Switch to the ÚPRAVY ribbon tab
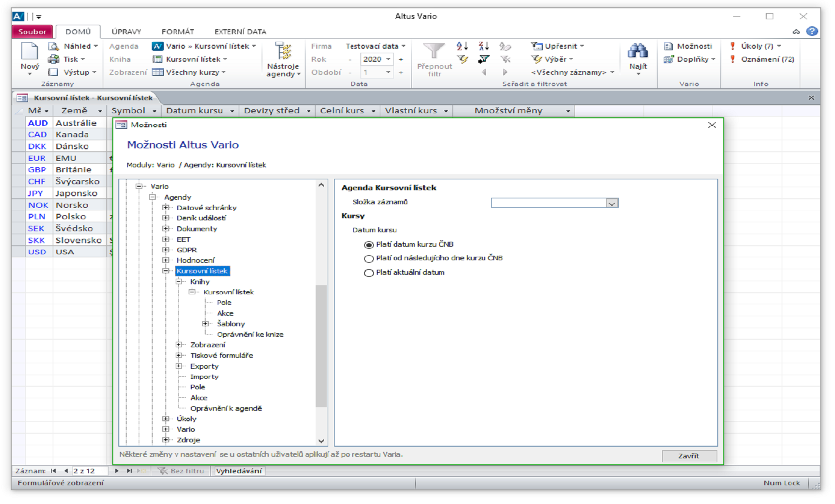Viewport: 835px width, 504px height. 127,31
